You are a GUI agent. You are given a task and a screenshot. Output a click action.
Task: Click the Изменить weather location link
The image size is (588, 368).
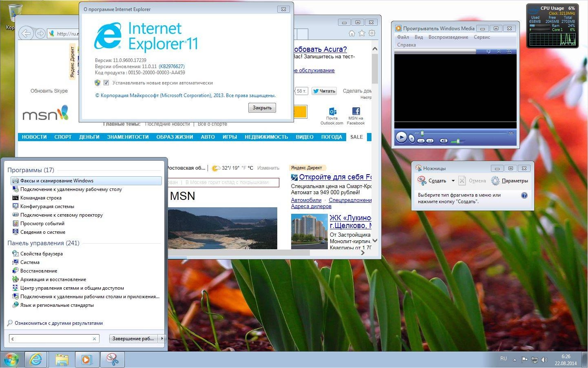268,168
